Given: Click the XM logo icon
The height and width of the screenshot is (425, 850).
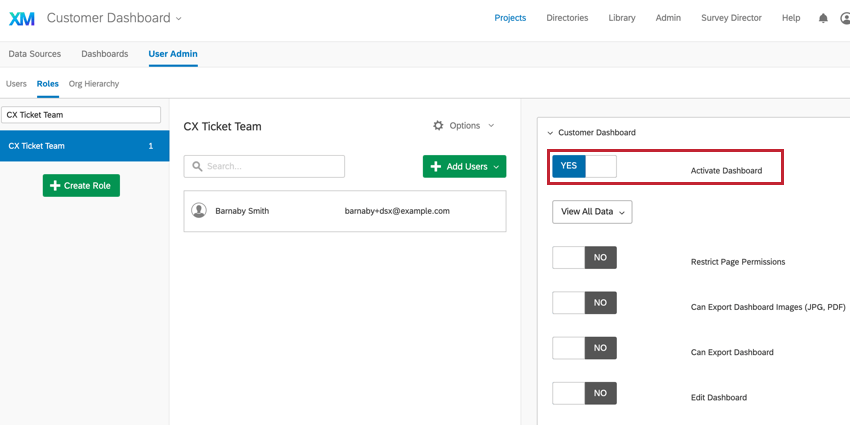Looking at the screenshot, I should pyautogui.click(x=21, y=18).
